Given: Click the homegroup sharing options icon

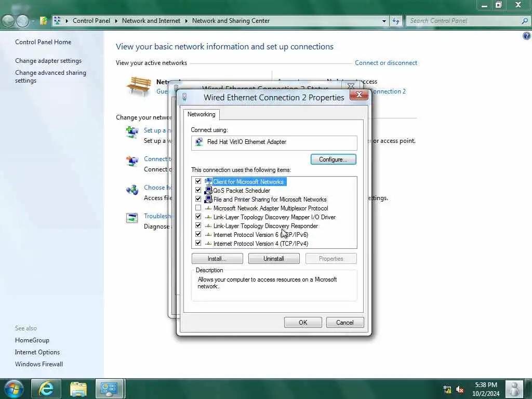Looking at the screenshot, I should click(x=132, y=190).
